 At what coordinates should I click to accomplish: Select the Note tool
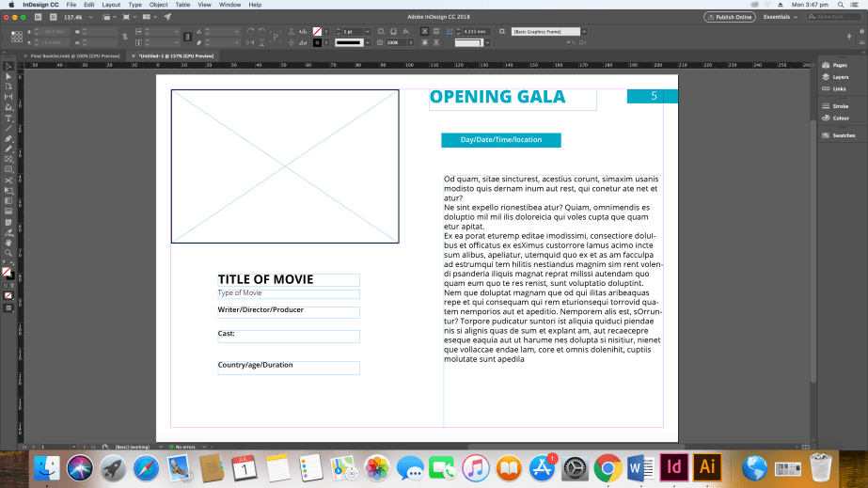point(8,222)
